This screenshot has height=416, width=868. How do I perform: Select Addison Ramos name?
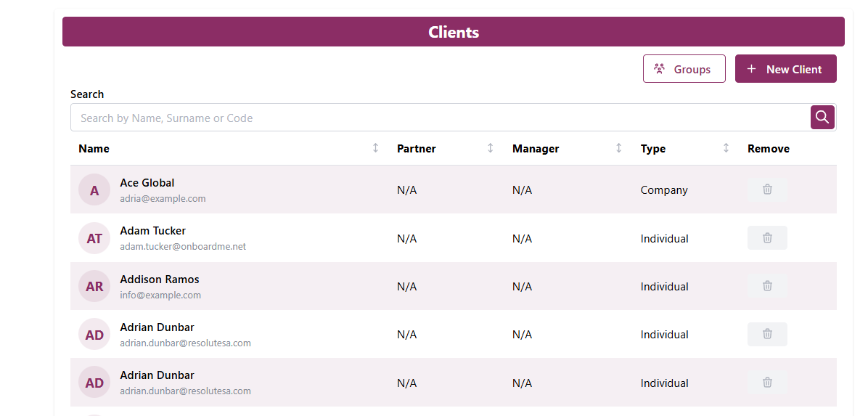pyautogui.click(x=160, y=280)
